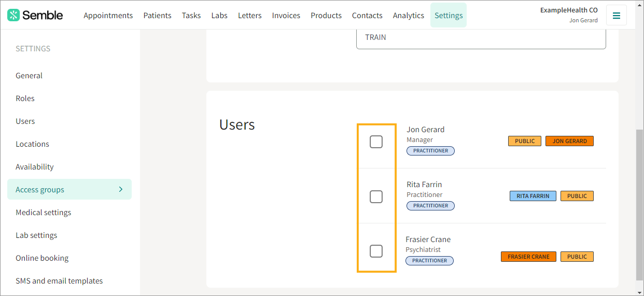
Task: Click the Semble logo icon
Action: [x=13, y=15]
